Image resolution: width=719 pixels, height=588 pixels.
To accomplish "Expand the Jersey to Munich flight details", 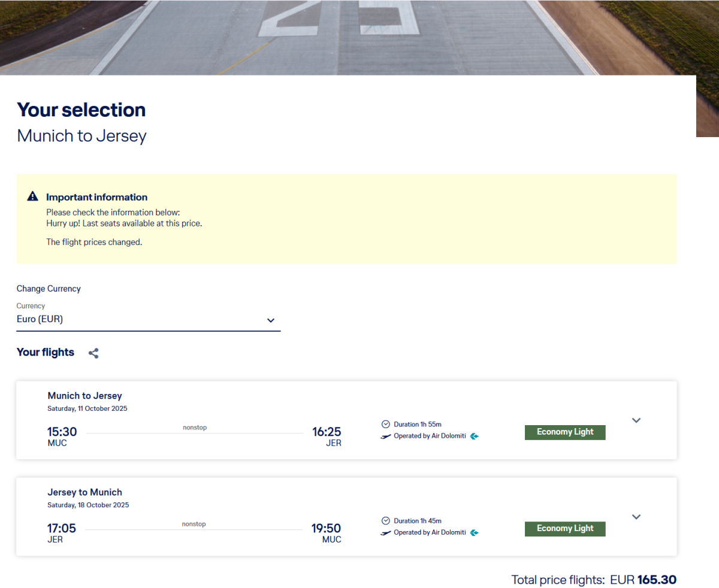I will coord(636,517).
